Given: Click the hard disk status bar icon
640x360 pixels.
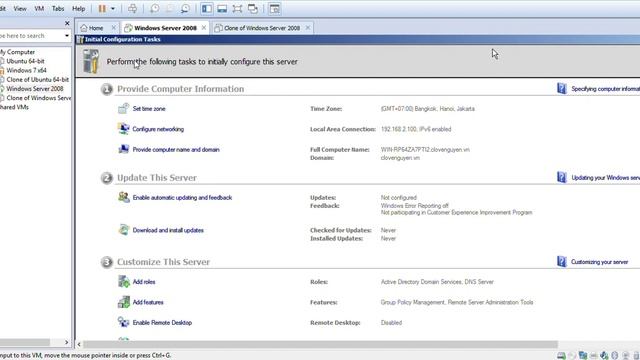Looking at the screenshot, I should coord(562,356).
